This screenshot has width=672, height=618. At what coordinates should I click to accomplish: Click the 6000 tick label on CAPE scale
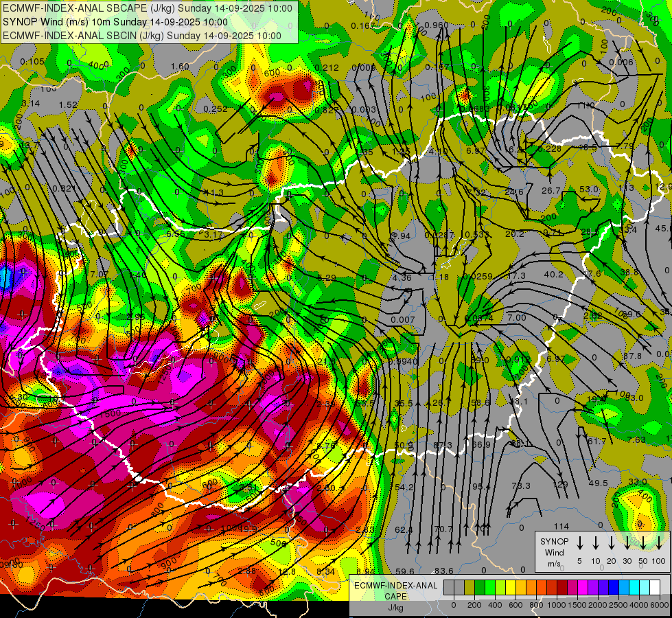click(660, 605)
